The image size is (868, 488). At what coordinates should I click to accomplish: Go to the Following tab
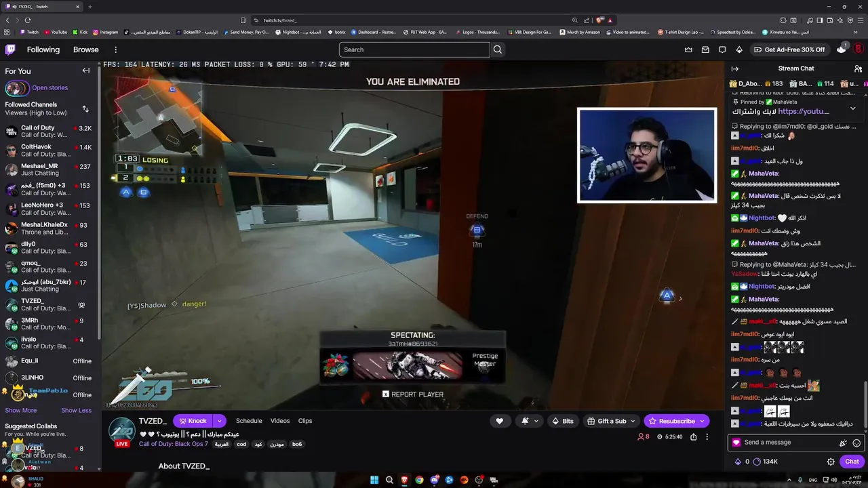click(x=43, y=49)
